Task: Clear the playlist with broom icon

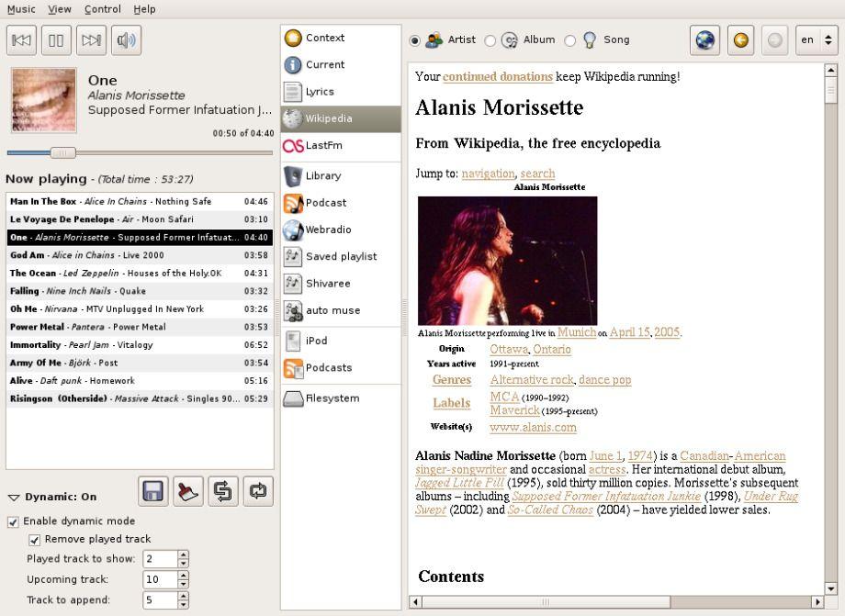Action: pos(188,491)
